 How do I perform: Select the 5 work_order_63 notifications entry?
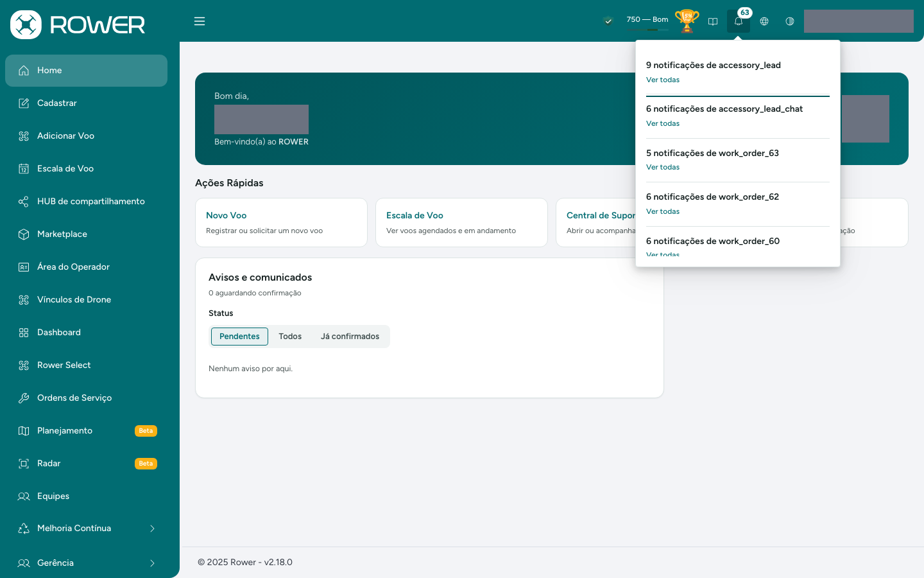coord(712,153)
